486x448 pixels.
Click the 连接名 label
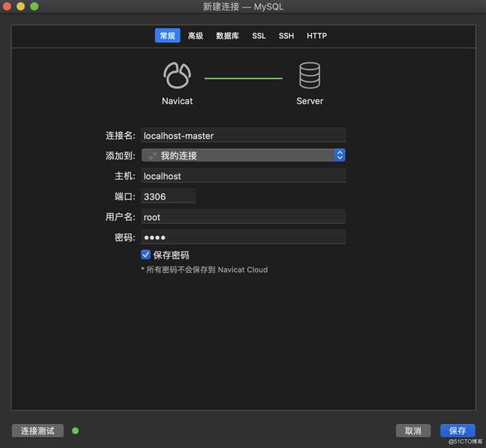pyautogui.click(x=120, y=135)
